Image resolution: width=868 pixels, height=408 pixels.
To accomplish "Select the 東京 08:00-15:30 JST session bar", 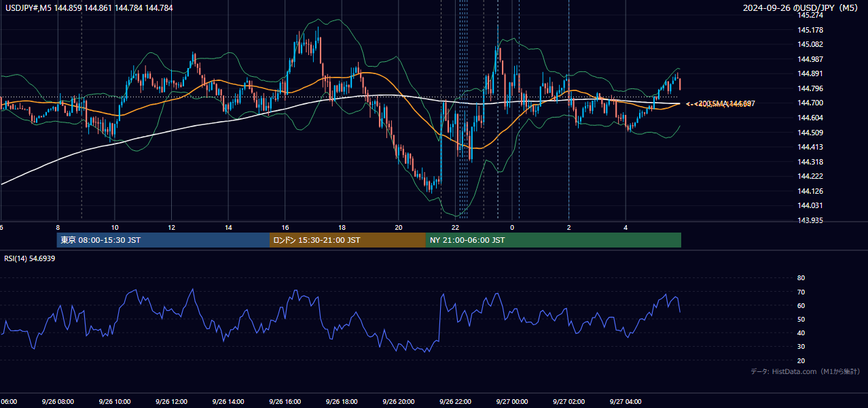I will pos(163,240).
